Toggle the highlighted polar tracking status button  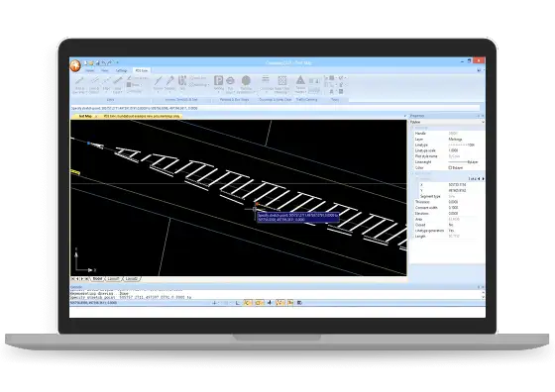pyautogui.click(x=248, y=303)
